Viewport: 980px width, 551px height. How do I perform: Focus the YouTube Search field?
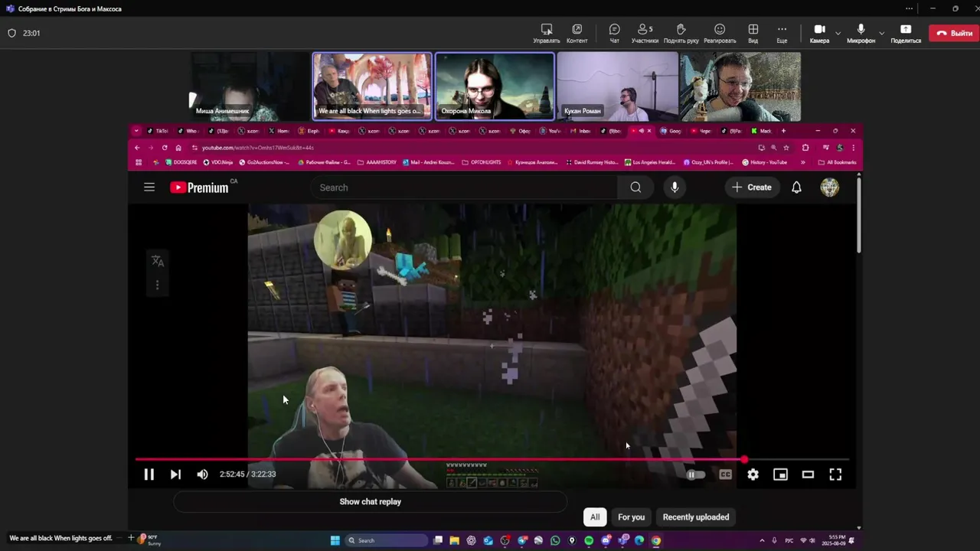pyautogui.click(x=464, y=187)
